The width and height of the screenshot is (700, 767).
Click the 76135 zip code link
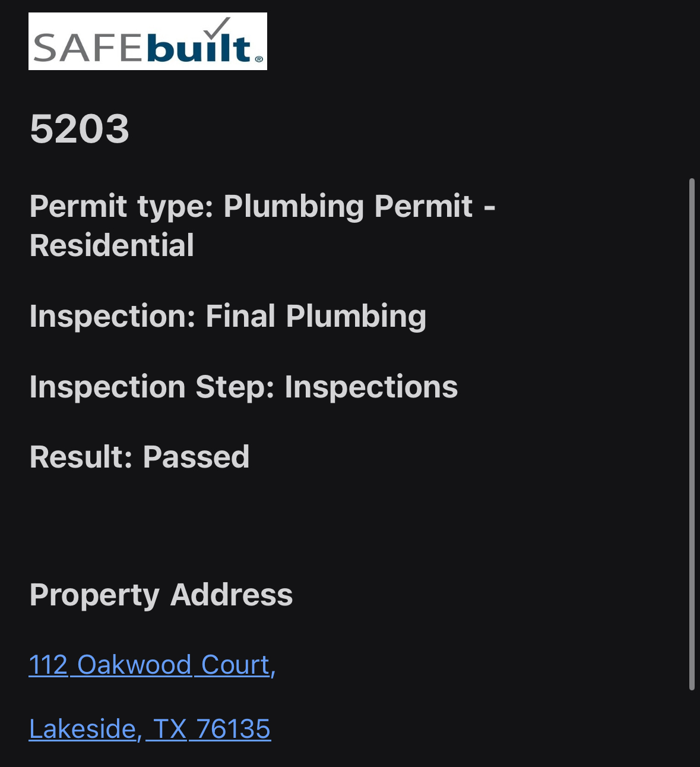tap(235, 729)
